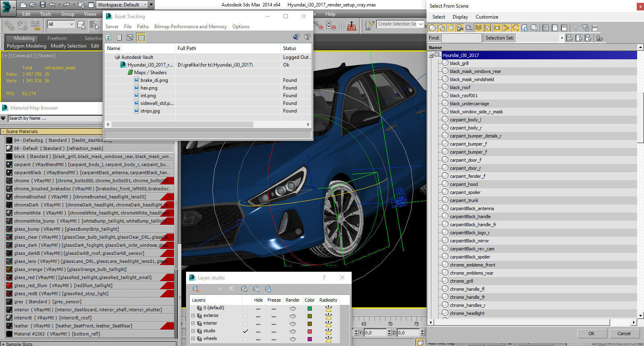This screenshot has width=644, height=346.
Task: Toggle Hide for the exterior layer
Action: pos(258,317)
